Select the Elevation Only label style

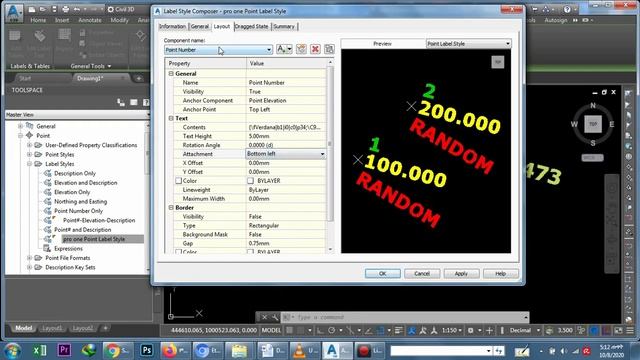pyautogui.click(x=72, y=192)
